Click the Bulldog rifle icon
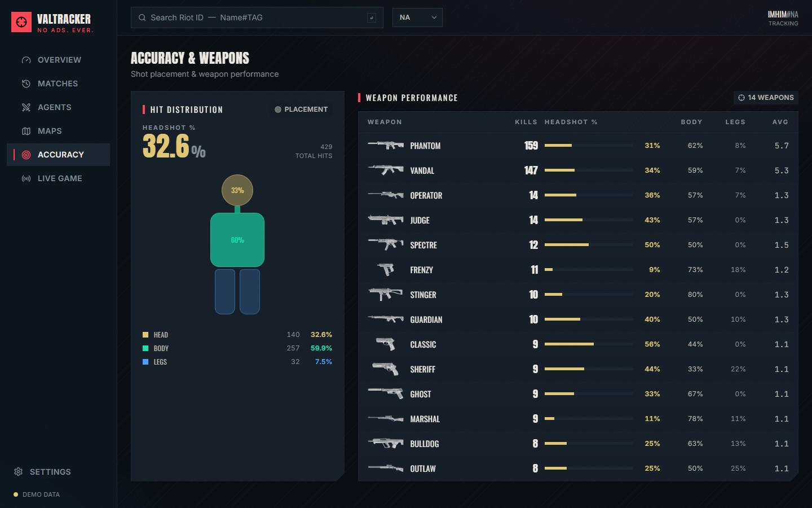This screenshot has width=812, height=508. [x=386, y=443]
